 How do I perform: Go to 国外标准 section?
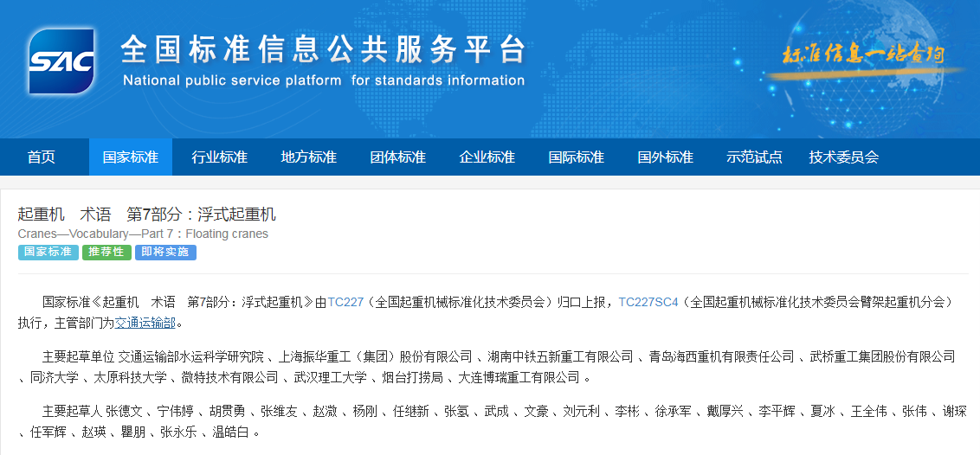[x=666, y=157]
